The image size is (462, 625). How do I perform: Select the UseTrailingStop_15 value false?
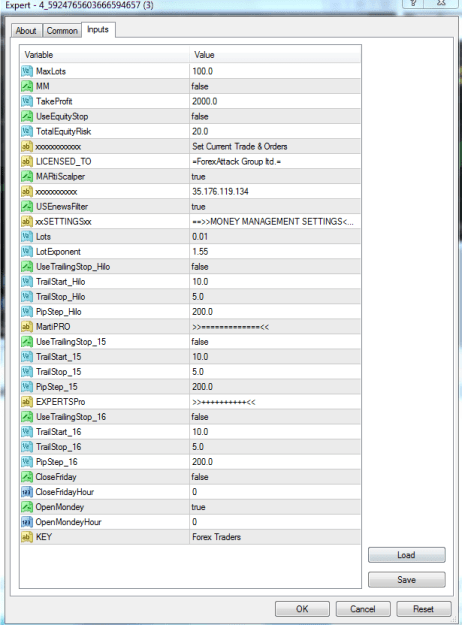[x=200, y=342]
